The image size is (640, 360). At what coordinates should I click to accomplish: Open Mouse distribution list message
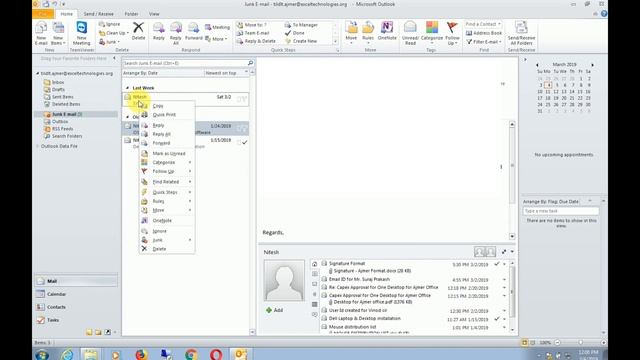click(352, 327)
